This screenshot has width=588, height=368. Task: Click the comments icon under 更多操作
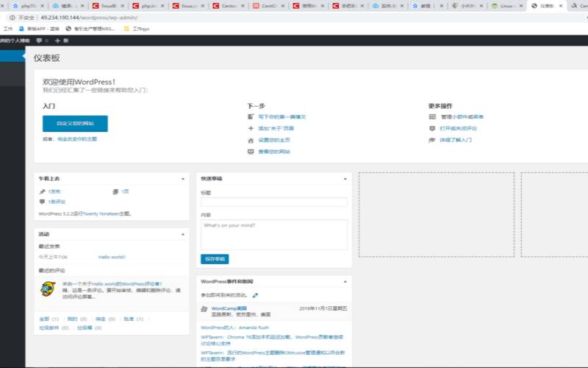pos(432,128)
